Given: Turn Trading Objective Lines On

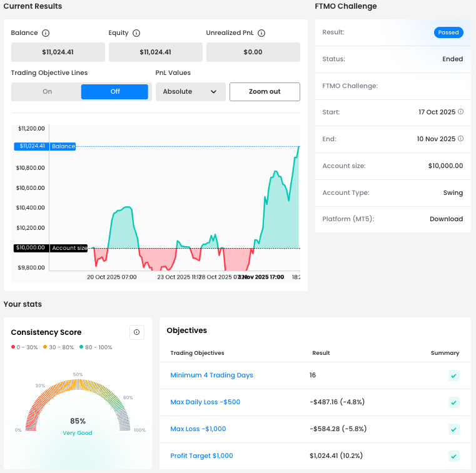Looking at the screenshot, I should click(48, 92).
